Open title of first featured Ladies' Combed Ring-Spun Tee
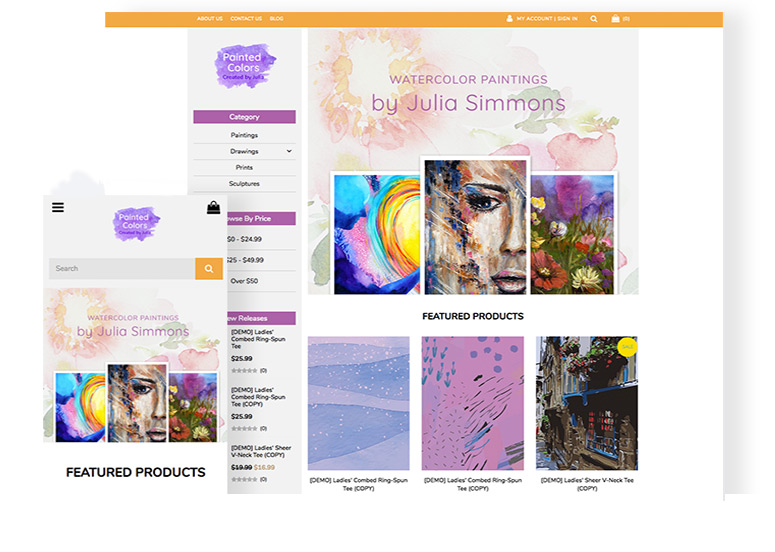This screenshot has height=552, width=775. [x=358, y=484]
